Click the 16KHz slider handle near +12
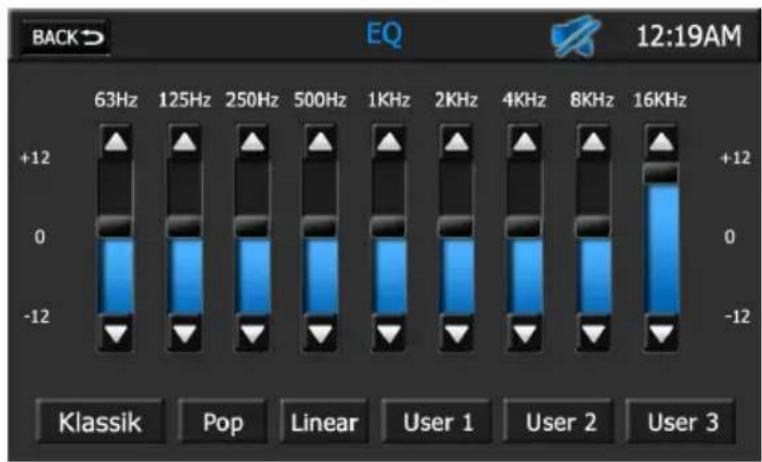This screenshot has height=462, width=762. 661,174
